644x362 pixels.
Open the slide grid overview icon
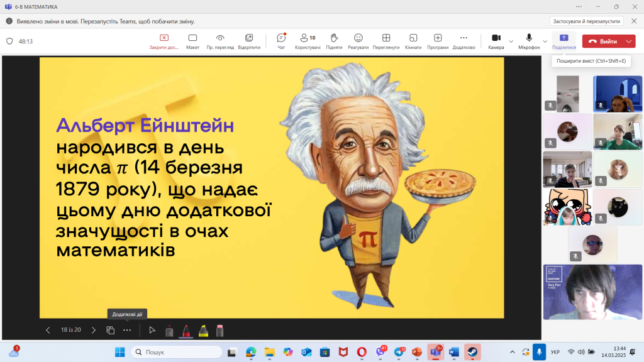pyautogui.click(x=111, y=329)
